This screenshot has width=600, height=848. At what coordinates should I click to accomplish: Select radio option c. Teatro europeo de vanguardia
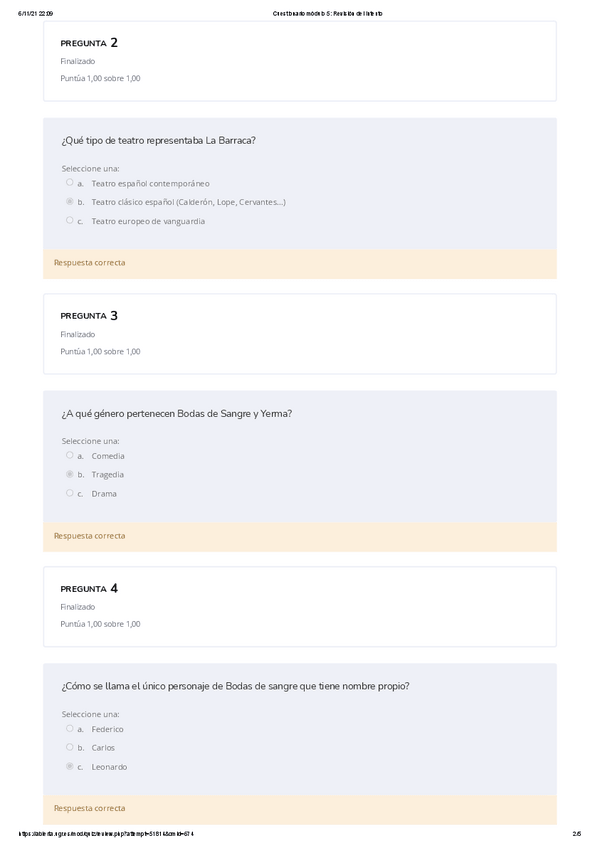pos(70,221)
